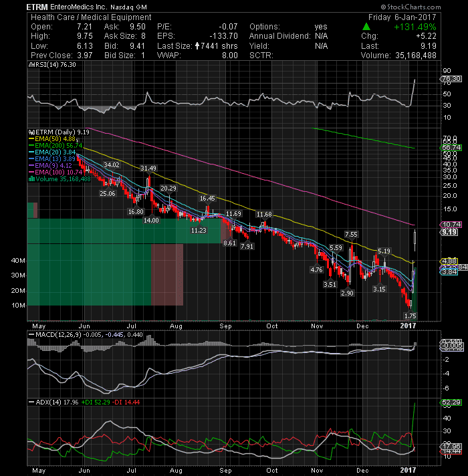Click the +DI 52.29 legend value
Screen dimensions: 468x476
96,402
